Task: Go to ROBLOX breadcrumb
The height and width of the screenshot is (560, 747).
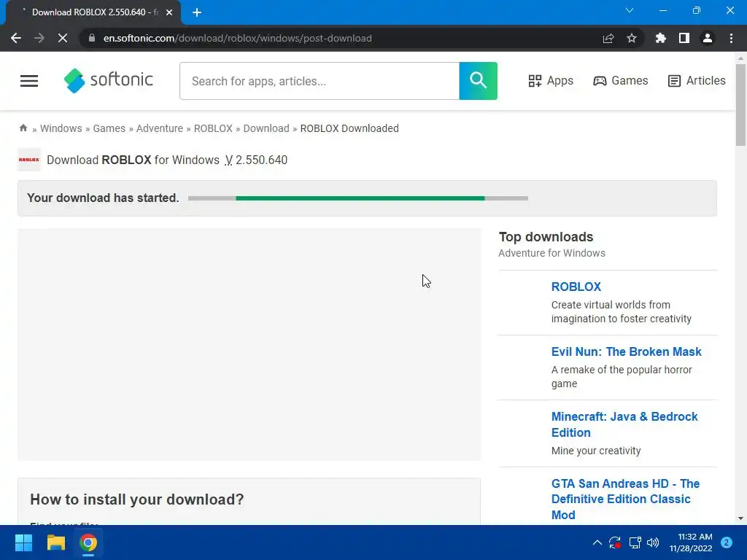Action: tap(213, 128)
